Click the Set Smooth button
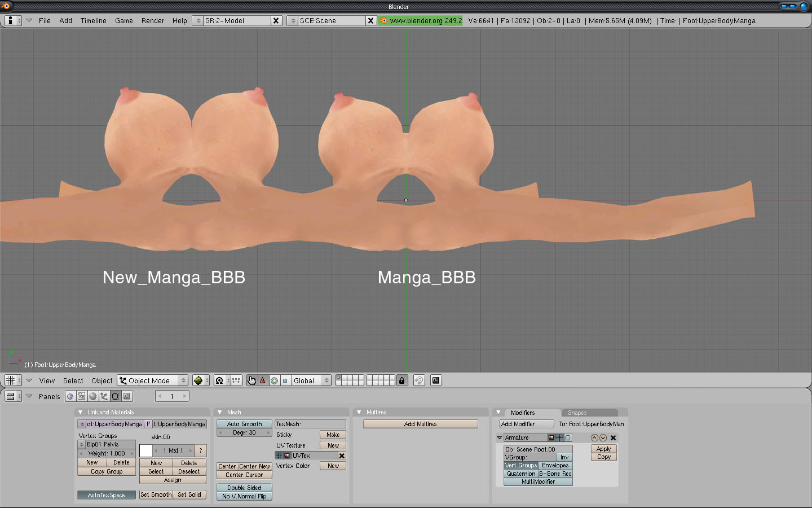Screen dimensions: 812x508 [156, 494]
